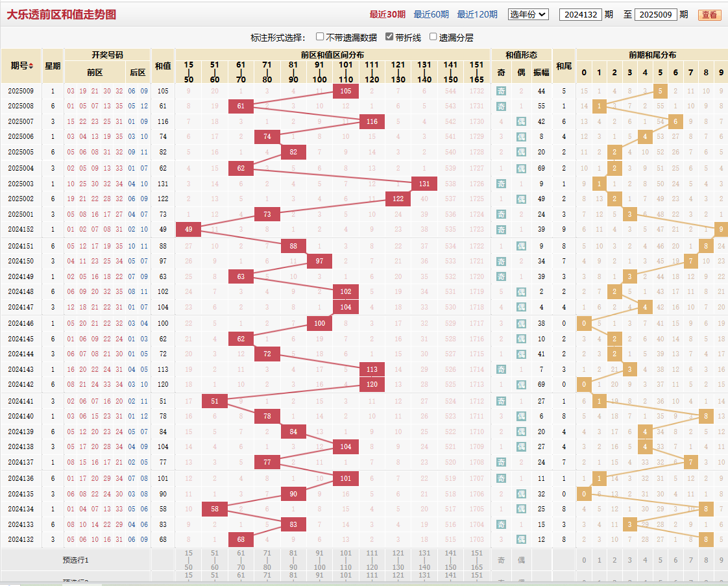The width and height of the screenshot is (728, 586).
Task: Click orange tail 5 cell in row 2025009
Action: (660, 91)
